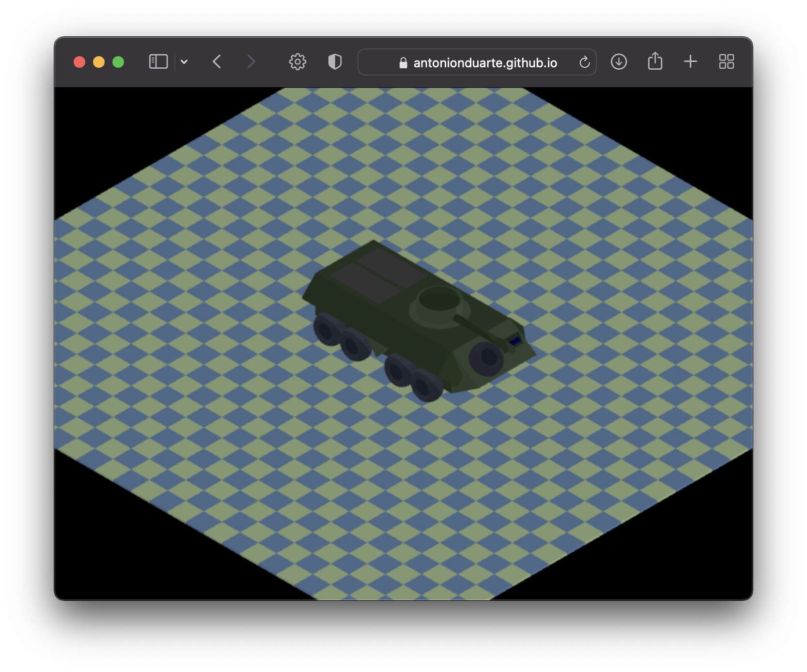Viewport: 807px width, 672px height.
Task: Toggle the Safari sidebar panel
Action: [158, 62]
